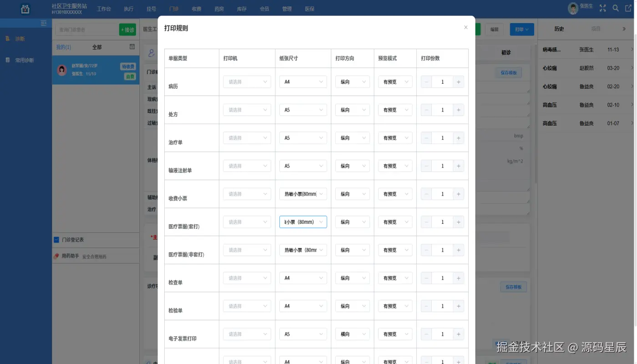The width and height of the screenshot is (637, 364).
Task: Switch to the 历史 tab
Action: [x=559, y=29]
